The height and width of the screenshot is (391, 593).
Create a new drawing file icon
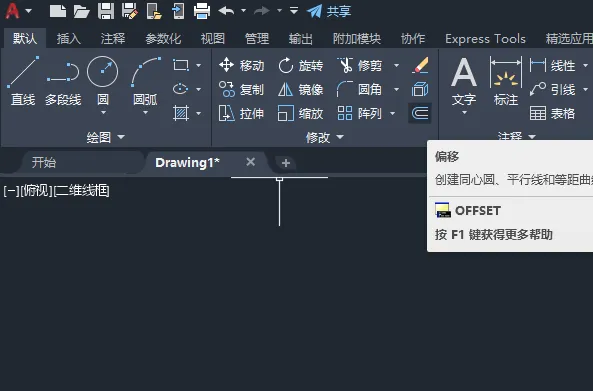[58, 11]
